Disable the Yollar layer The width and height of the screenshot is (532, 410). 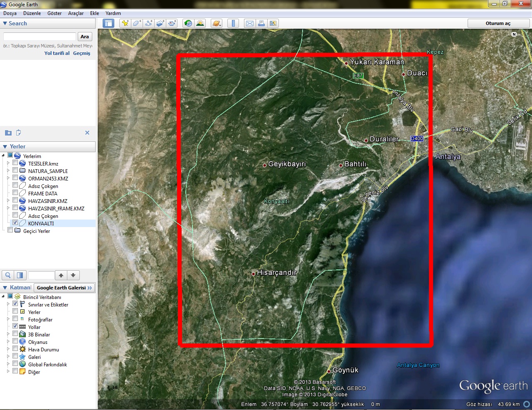click(x=15, y=327)
